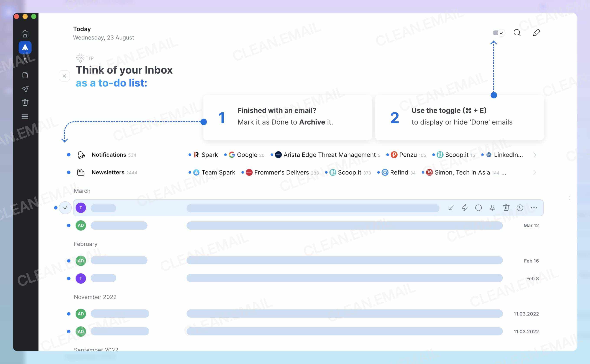Expand the Notifications group

click(x=535, y=155)
